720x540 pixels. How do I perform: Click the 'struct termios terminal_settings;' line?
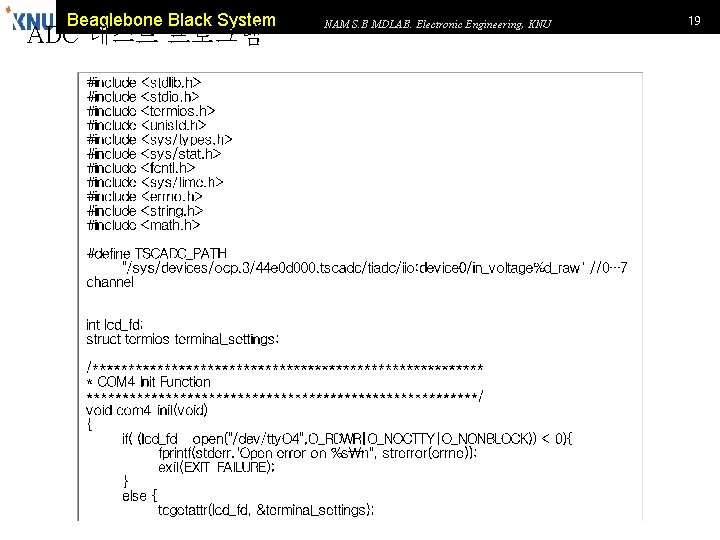pyautogui.click(x=182, y=339)
